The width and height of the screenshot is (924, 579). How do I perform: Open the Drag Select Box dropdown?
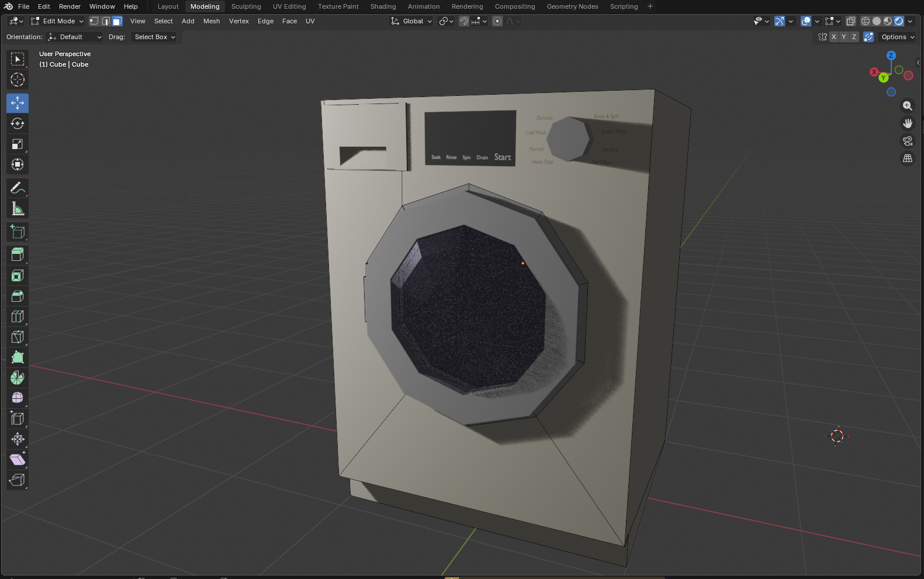click(x=154, y=37)
